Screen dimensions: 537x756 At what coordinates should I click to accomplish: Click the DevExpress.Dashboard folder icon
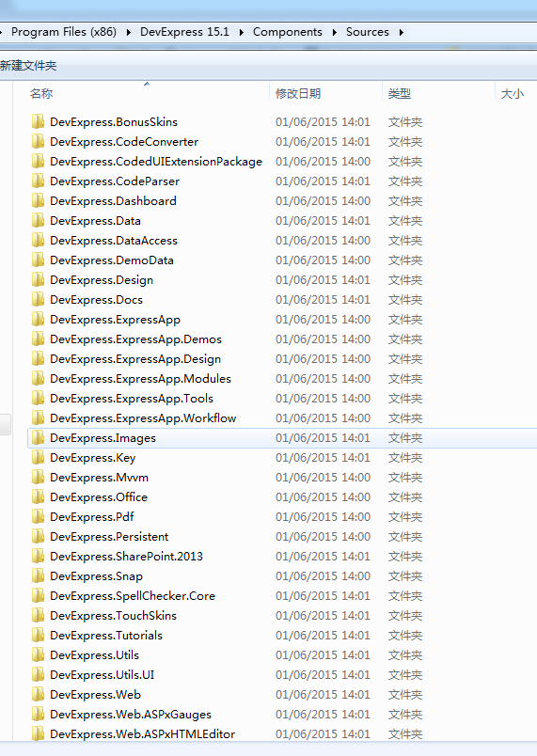coord(38,200)
